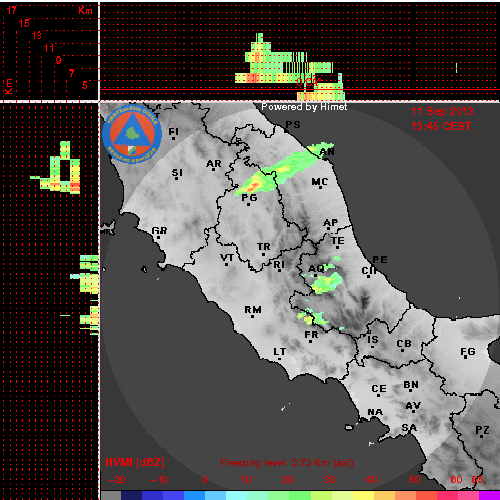The image size is (500, 500).
Task: Click the '65' dBZ scale label
Action: click(477, 480)
